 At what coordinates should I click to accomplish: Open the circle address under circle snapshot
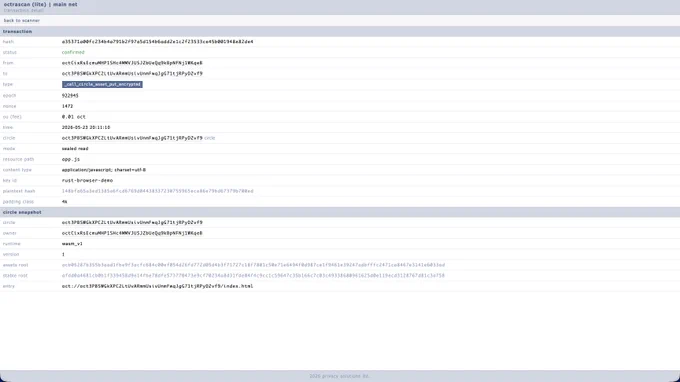click(x=132, y=222)
